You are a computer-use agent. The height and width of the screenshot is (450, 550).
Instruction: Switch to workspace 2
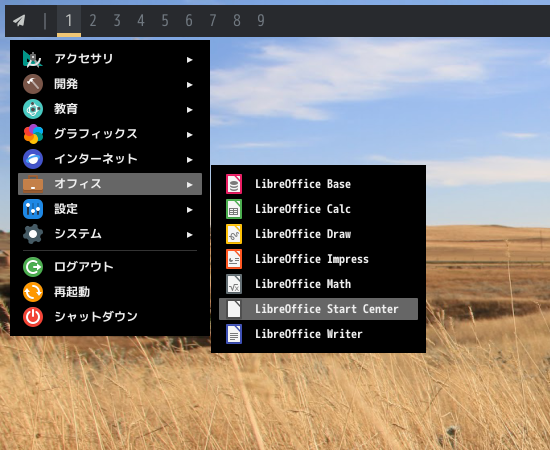[93, 21]
